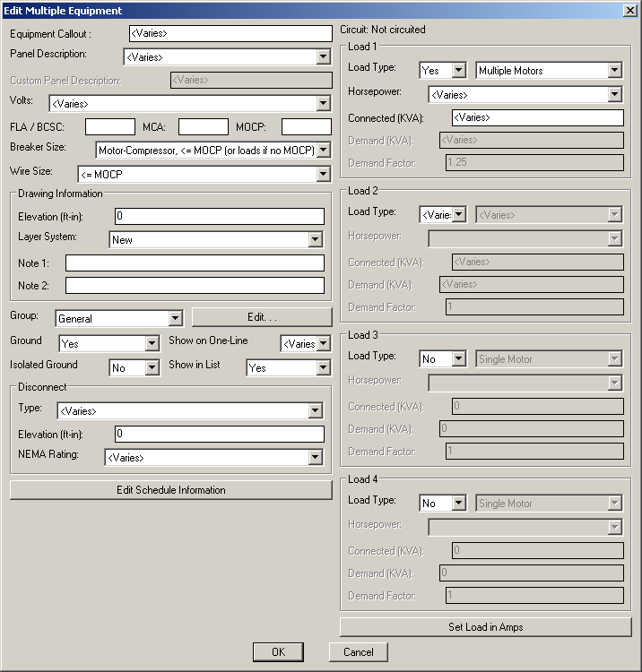Open Load 1 Yes/No load type dropdown

point(443,70)
